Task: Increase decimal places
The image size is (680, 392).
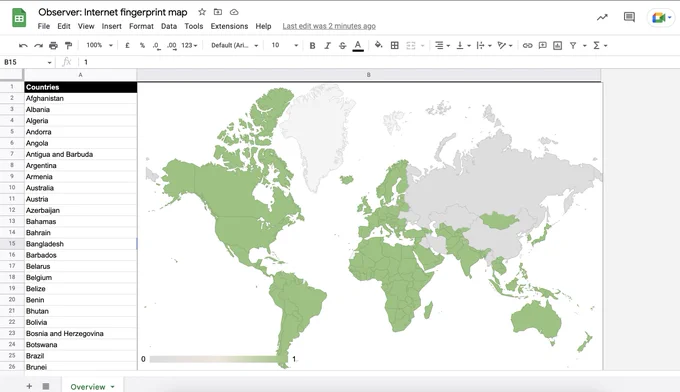Action: point(172,46)
